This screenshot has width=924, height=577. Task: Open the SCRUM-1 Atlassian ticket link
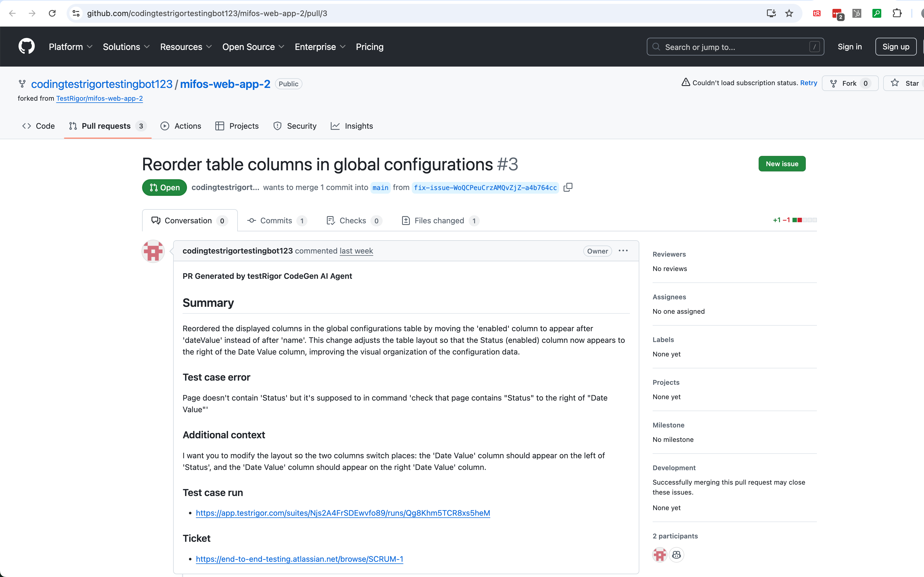(x=299, y=559)
